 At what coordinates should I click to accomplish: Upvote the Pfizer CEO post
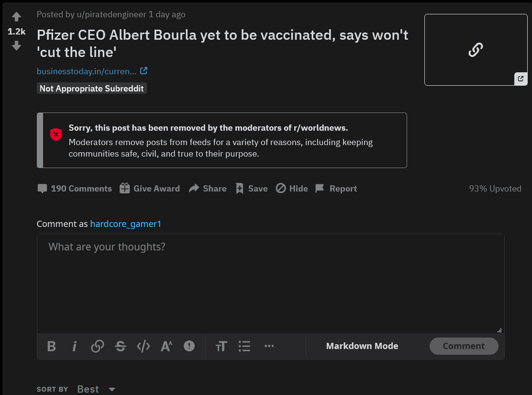click(16, 17)
